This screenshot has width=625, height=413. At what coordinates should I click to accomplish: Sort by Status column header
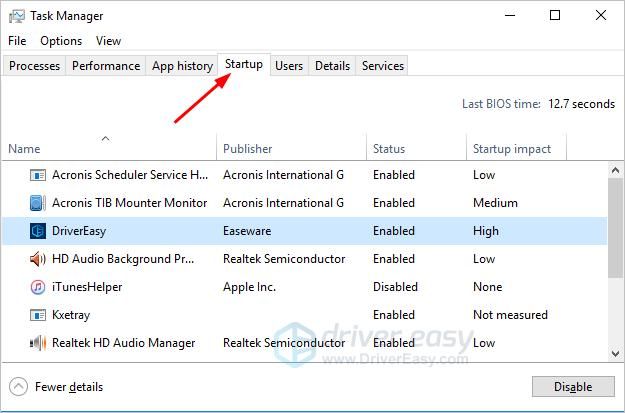tap(389, 149)
